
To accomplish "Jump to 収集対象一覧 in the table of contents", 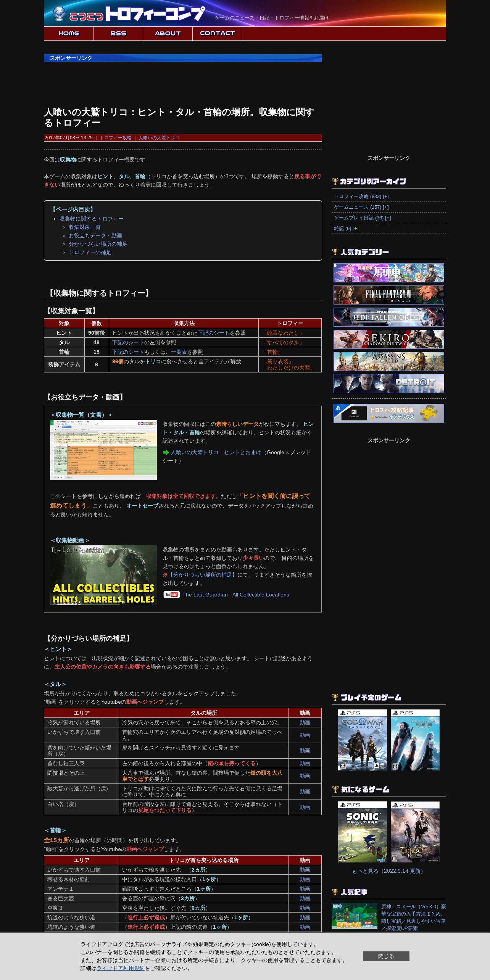I will [x=85, y=227].
